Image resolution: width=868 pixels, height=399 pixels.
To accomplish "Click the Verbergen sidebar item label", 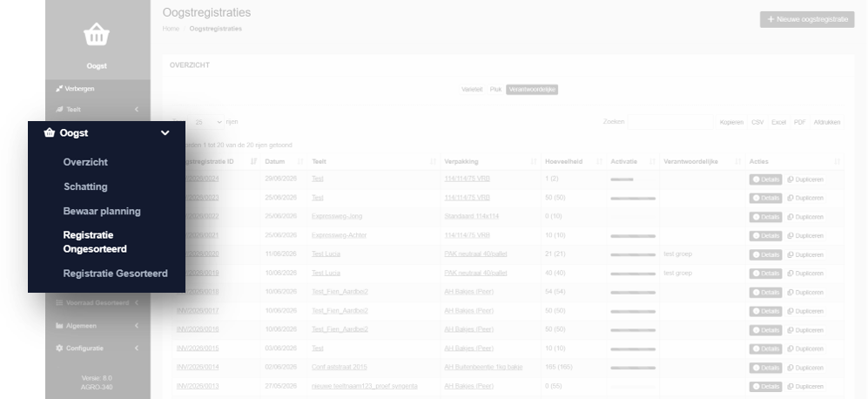I will 80,89.
